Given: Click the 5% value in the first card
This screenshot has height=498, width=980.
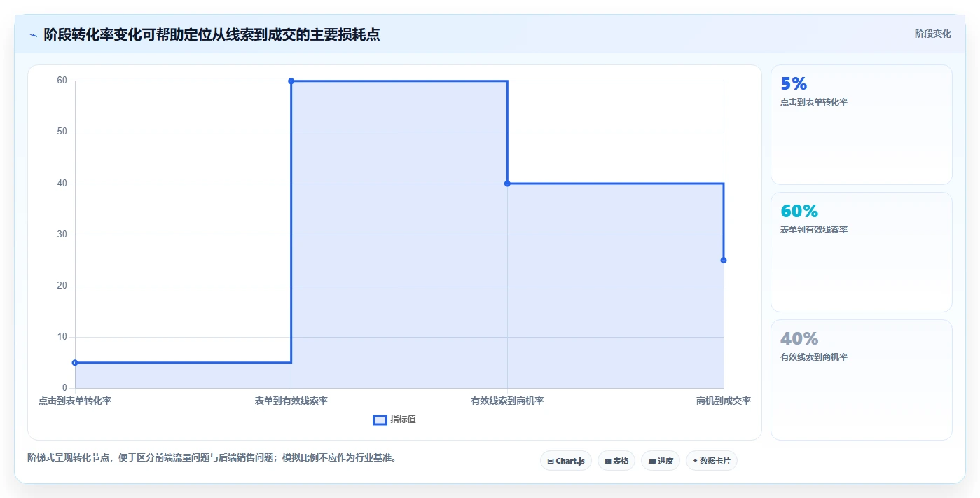Looking at the screenshot, I should coord(794,84).
